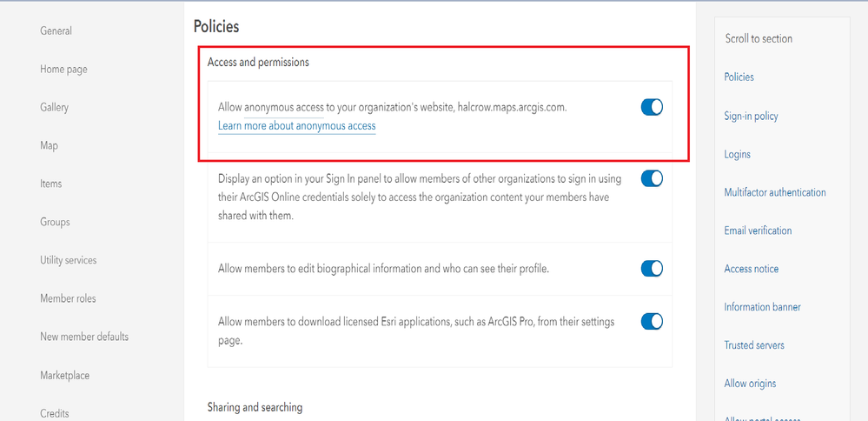The image size is (868, 421).
Task: Open the General settings tab
Action: pos(56,31)
